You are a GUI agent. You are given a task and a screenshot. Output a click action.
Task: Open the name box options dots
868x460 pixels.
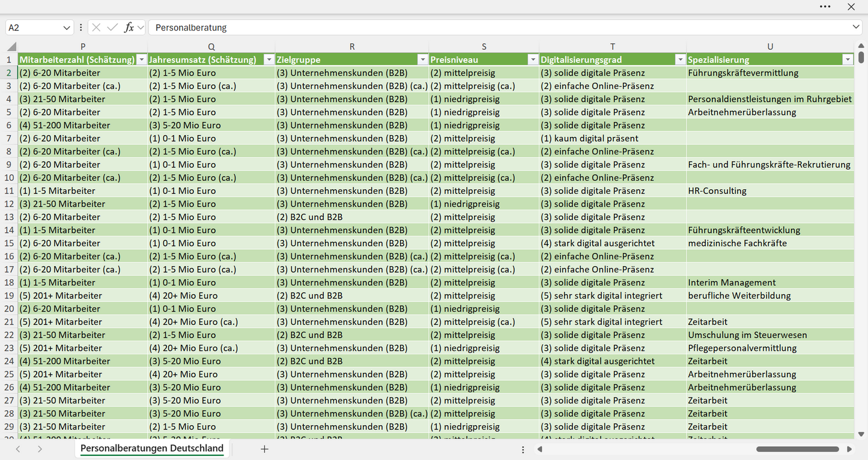[81, 28]
